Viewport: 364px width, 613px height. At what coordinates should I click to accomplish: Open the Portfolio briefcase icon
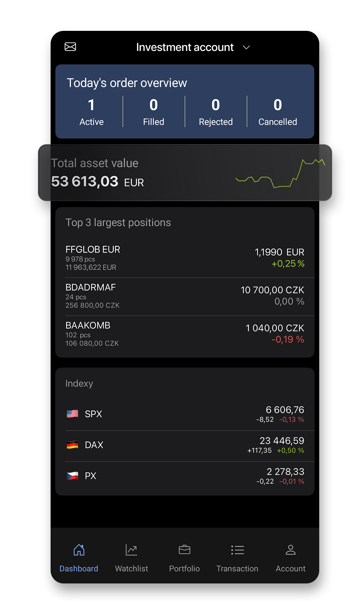click(x=184, y=550)
